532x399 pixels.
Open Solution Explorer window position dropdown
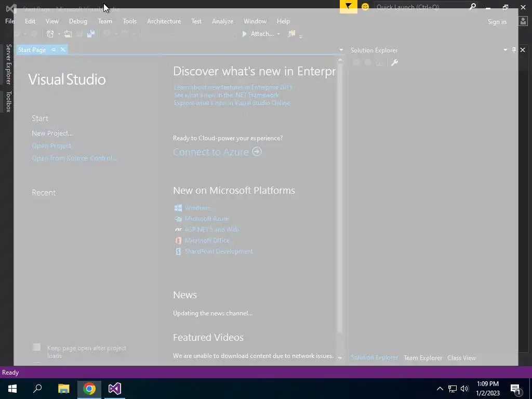(x=505, y=50)
